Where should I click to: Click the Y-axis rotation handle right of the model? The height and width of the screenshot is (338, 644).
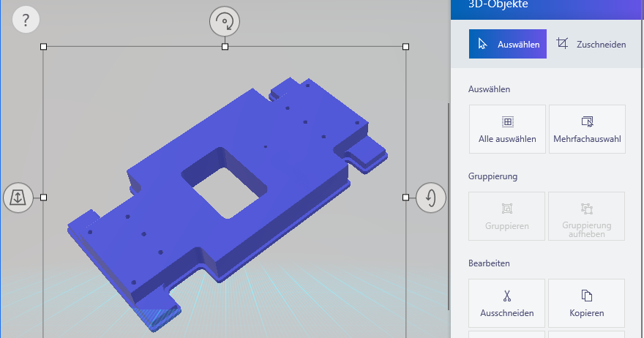coord(431,198)
